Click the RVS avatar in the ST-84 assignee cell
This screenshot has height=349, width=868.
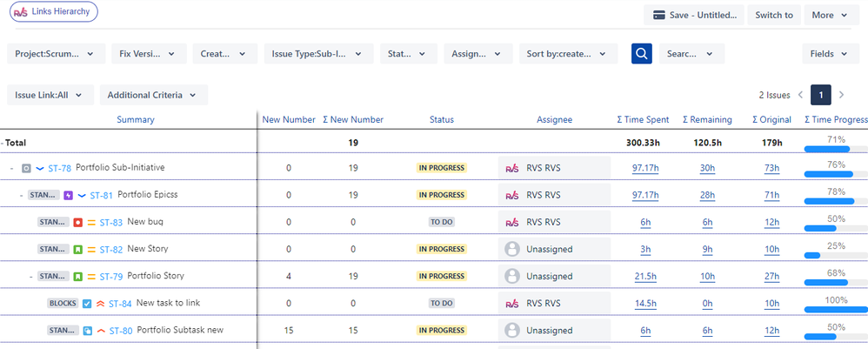coord(512,304)
